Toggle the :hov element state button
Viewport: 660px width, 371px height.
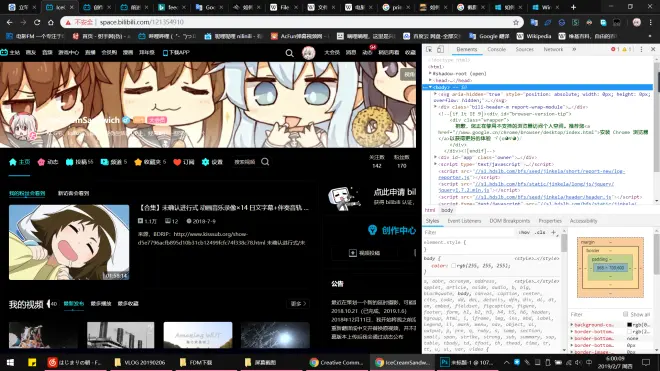524,232
